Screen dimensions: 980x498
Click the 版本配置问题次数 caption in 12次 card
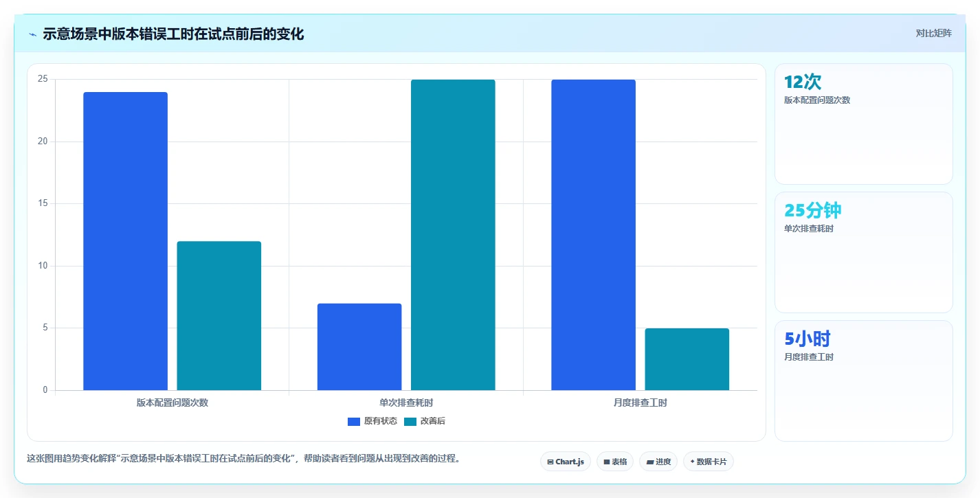817,100
